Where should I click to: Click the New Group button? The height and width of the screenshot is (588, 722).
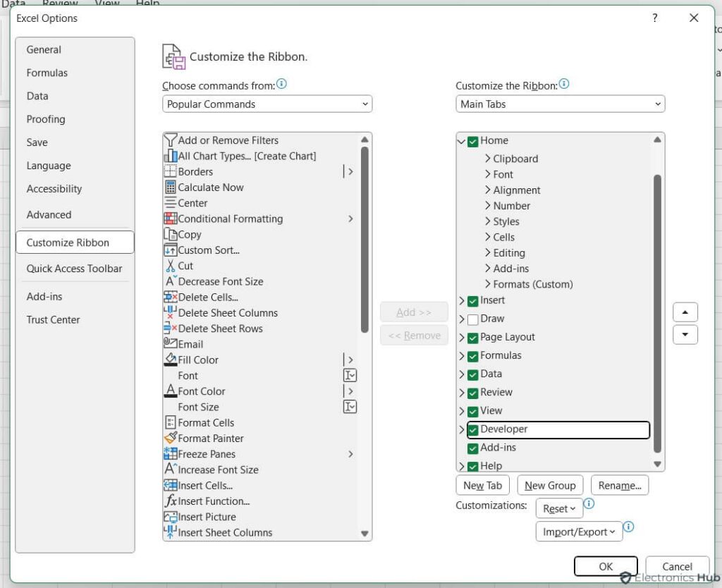point(550,485)
